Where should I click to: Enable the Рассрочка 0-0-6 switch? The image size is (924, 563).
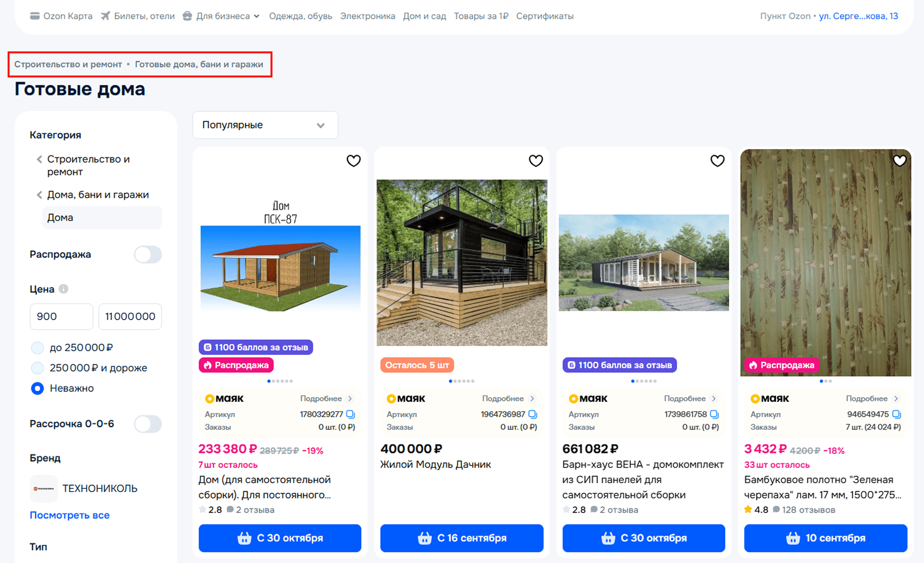(148, 424)
